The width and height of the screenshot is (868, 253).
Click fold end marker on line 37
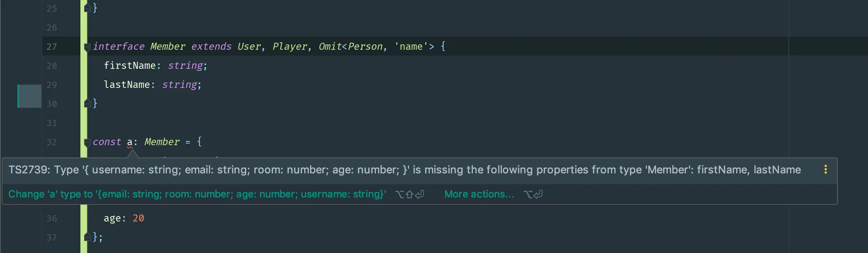[87, 237]
